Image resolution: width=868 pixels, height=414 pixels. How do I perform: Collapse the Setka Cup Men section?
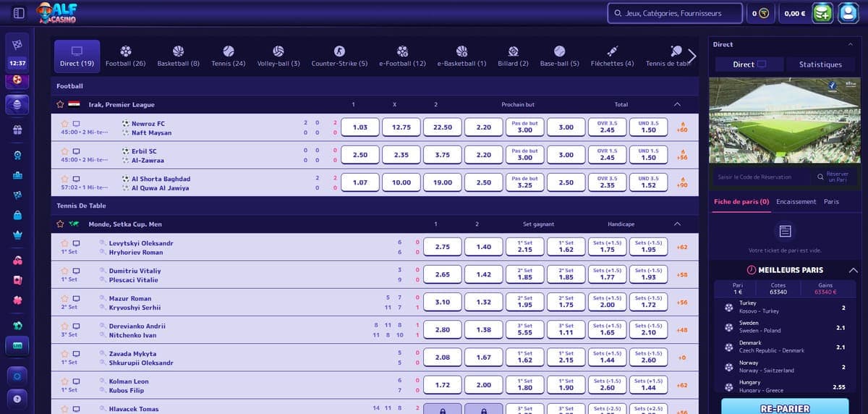click(677, 224)
